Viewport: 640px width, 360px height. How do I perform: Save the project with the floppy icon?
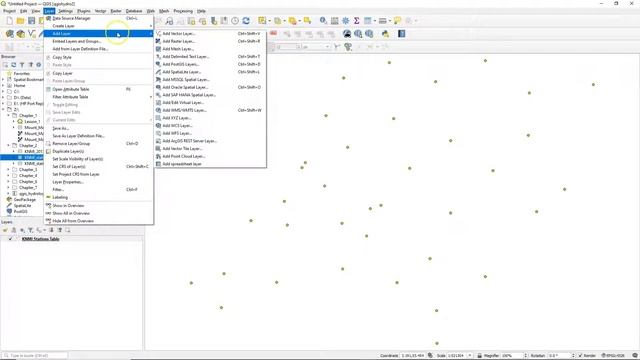pyautogui.click(x=31, y=21)
